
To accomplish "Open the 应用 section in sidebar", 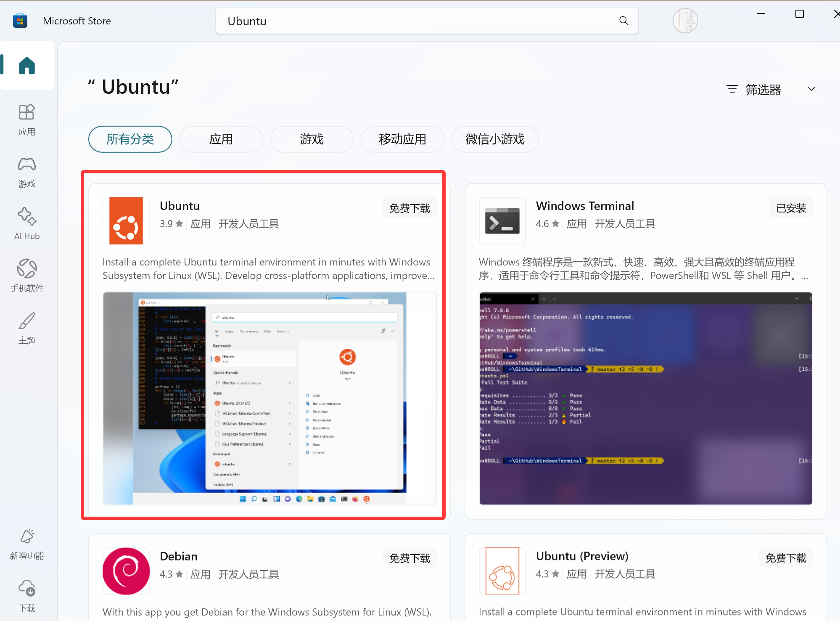I will point(27,120).
